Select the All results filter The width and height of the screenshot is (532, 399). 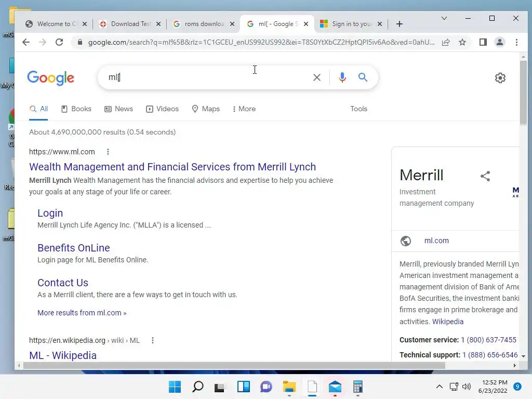pyautogui.click(x=38, y=109)
